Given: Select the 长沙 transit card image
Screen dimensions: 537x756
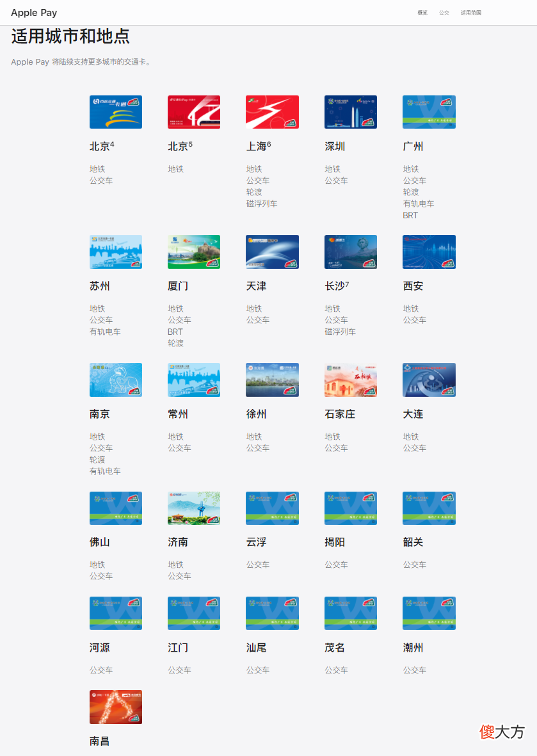Looking at the screenshot, I should 351,252.
